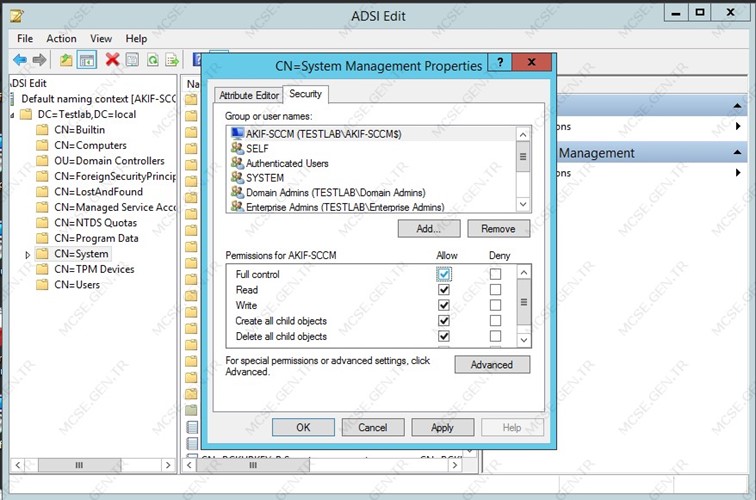Viewport: 756px width, 500px height.
Task: Click scroll-up arrow of permissions list
Action: tap(524, 272)
